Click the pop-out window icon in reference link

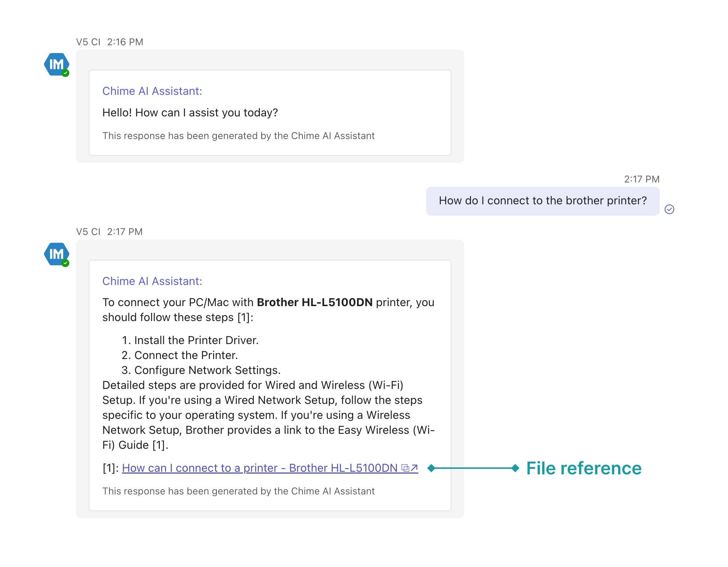(x=405, y=468)
